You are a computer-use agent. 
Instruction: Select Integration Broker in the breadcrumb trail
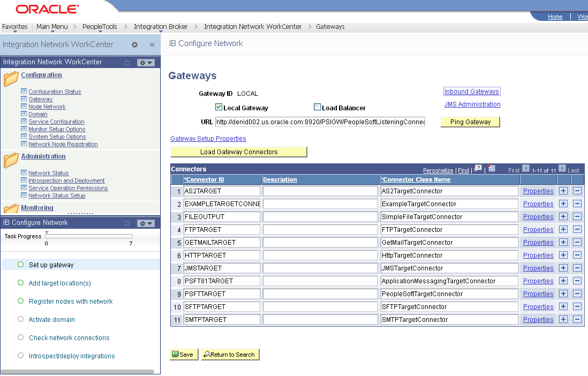tap(161, 27)
